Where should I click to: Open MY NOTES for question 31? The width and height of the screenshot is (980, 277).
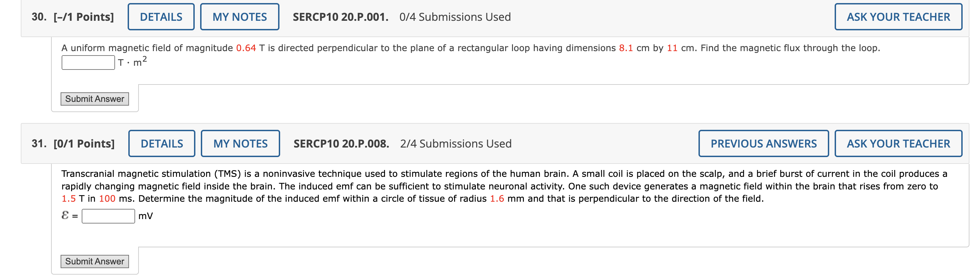pos(240,144)
